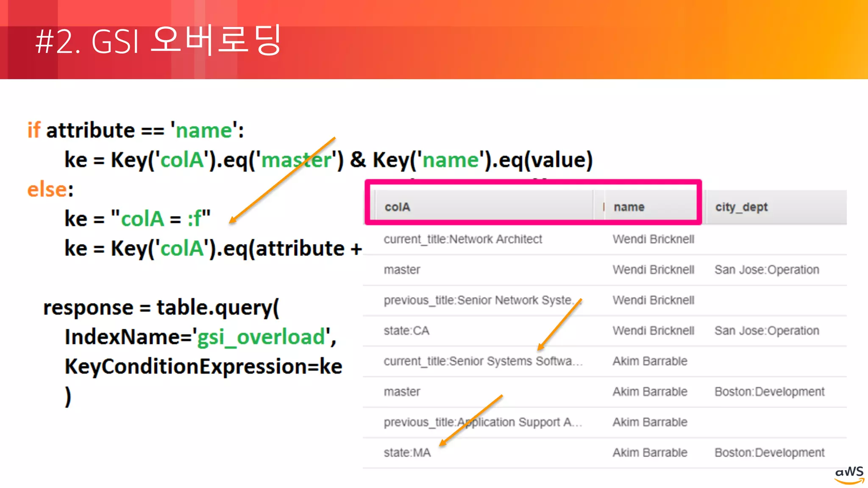Select the current_title:Network Architect cell
This screenshot has height=488, width=868.
[x=463, y=239]
